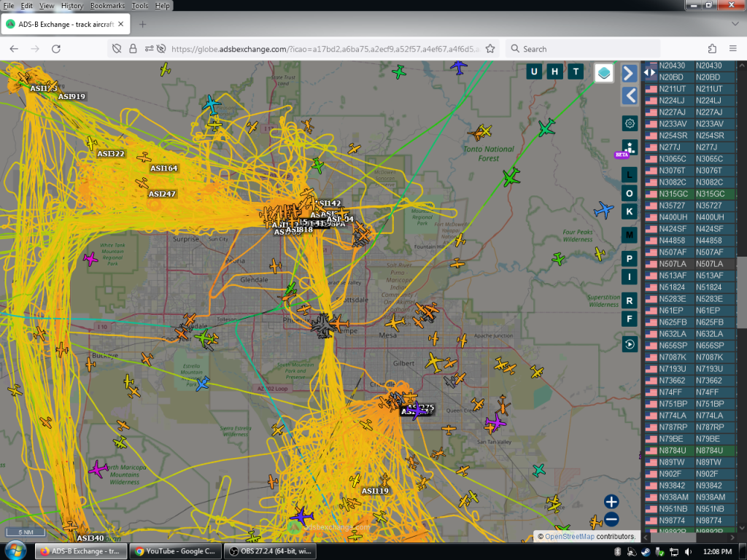Toggle the O map button
Screen dimensions: 747x560
630,193
